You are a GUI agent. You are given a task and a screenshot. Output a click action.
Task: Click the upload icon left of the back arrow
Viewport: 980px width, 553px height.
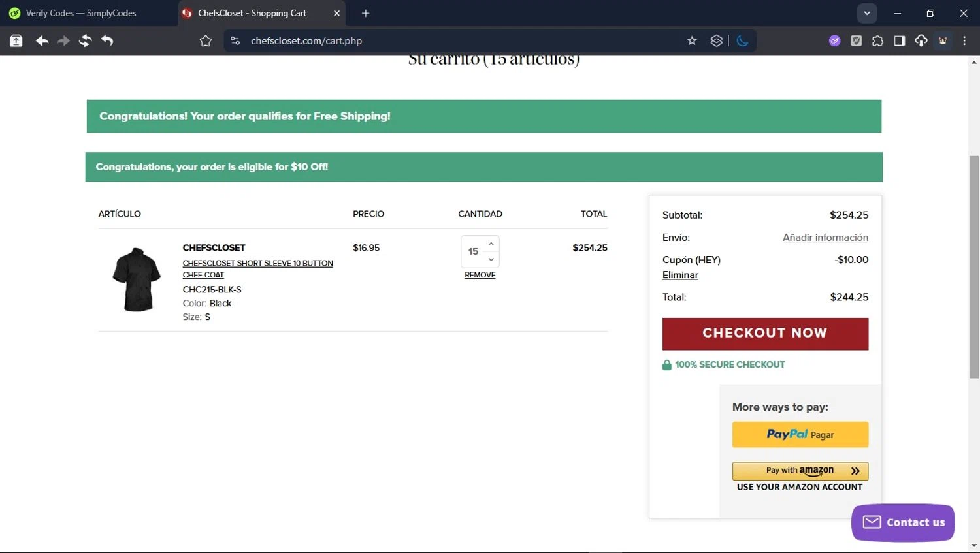[16, 41]
